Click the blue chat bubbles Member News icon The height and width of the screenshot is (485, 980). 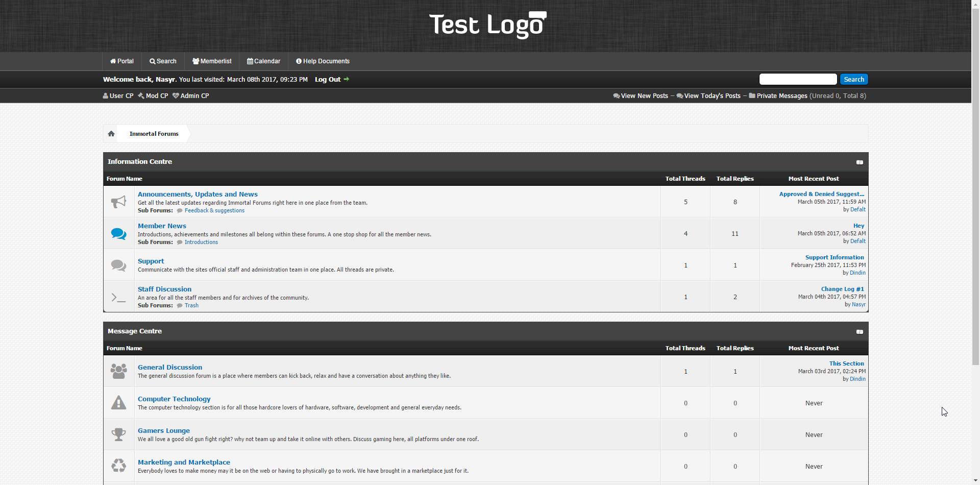[x=118, y=234]
